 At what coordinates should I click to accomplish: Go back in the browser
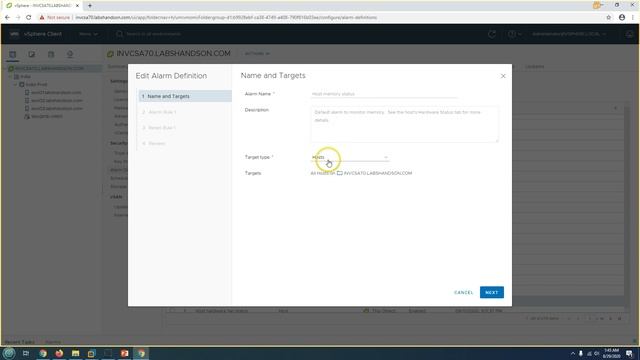(x=7, y=18)
